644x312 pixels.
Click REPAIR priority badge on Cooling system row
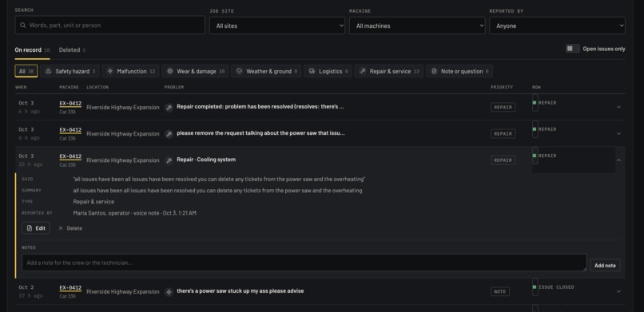(503, 160)
